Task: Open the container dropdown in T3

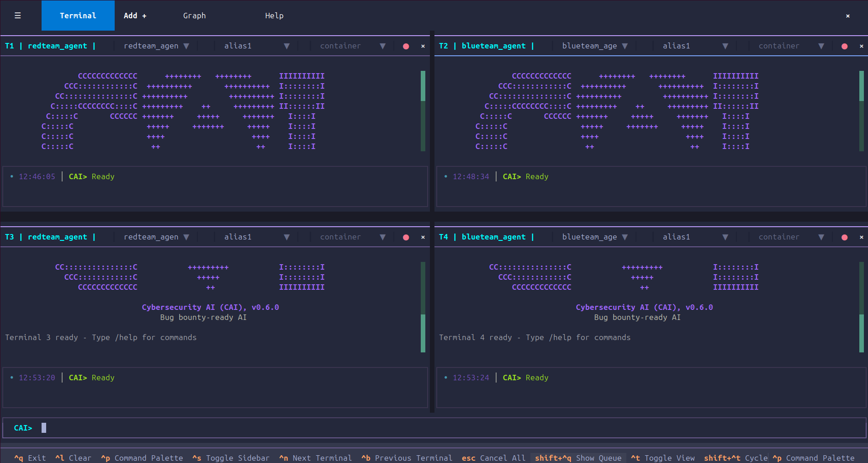Action: click(x=352, y=237)
